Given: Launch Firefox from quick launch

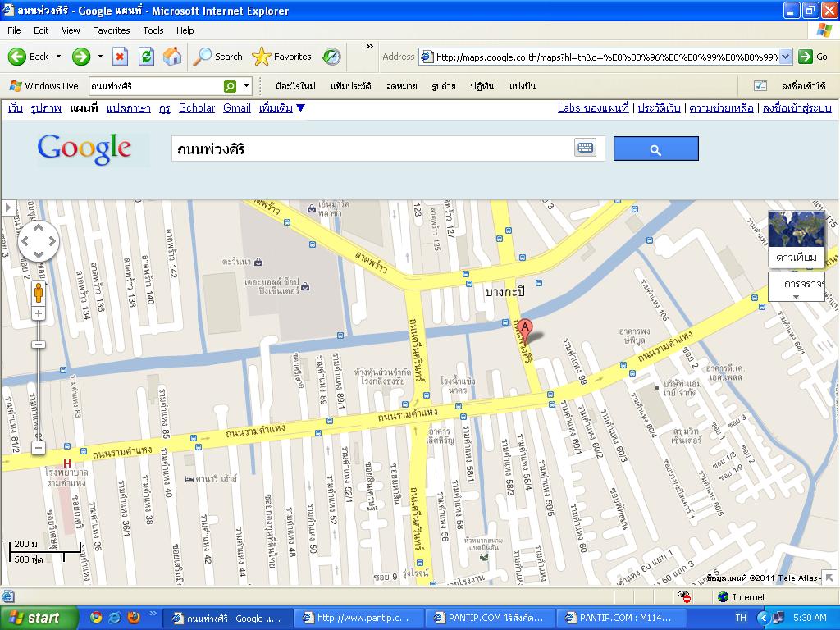Looking at the screenshot, I should click(x=134, y=618).
